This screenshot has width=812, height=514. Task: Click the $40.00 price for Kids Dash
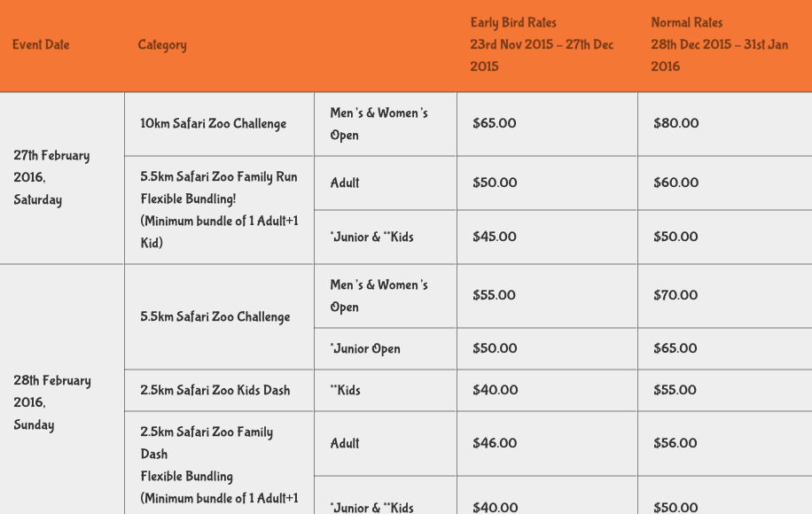click(x=495, y=390)
